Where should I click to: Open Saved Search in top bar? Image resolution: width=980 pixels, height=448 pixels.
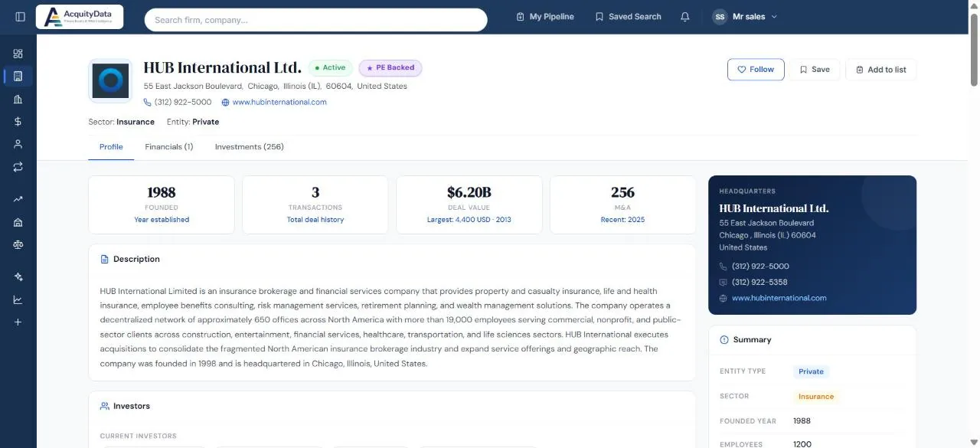(x=629, y=17)
